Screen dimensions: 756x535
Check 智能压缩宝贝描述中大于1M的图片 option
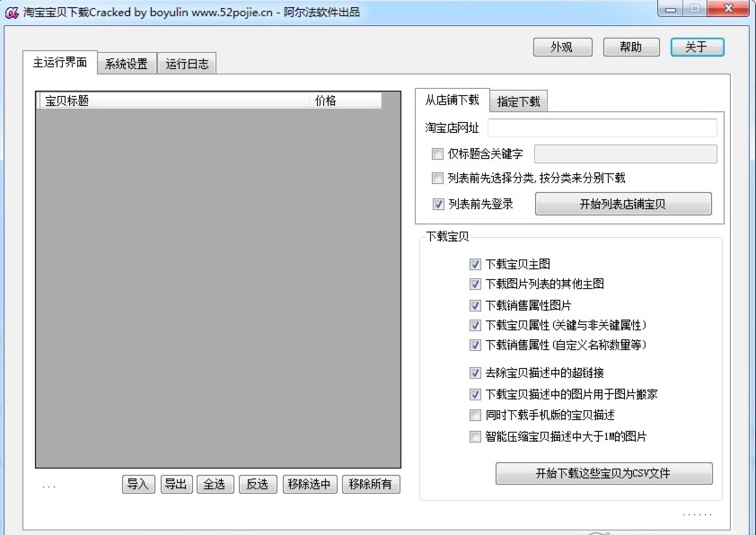(x=475, y=437)
